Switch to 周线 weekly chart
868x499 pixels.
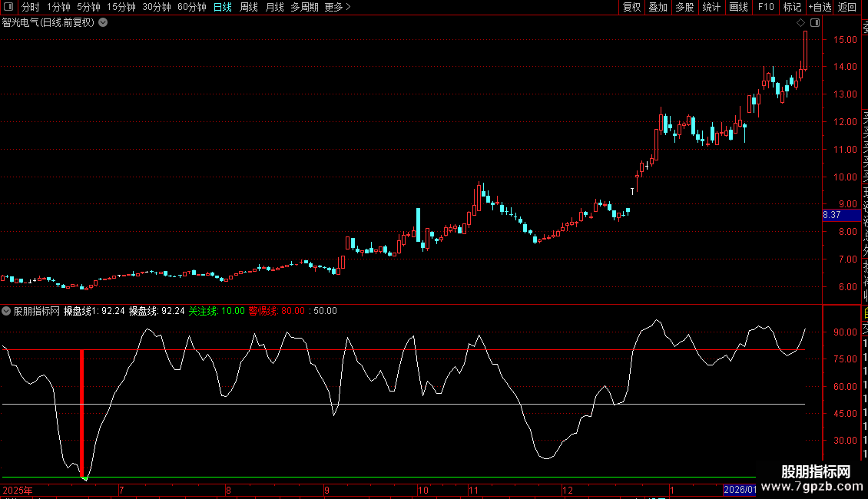[x=249, y=7]
